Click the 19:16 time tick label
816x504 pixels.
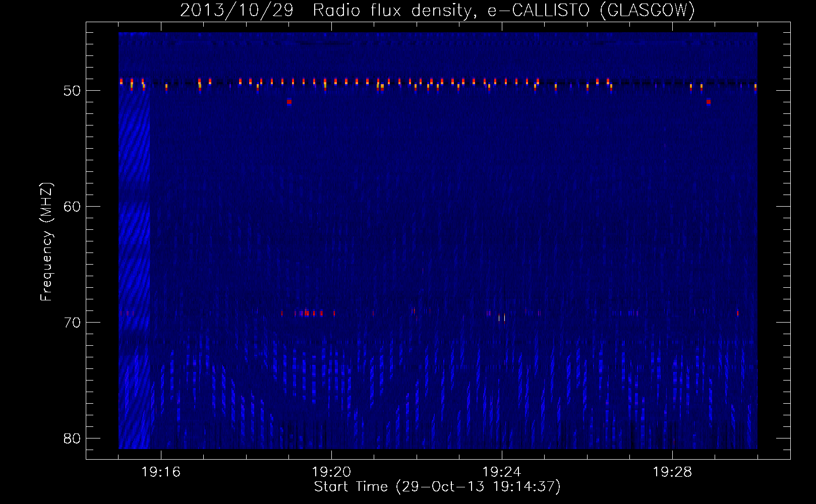pos(161,472)
